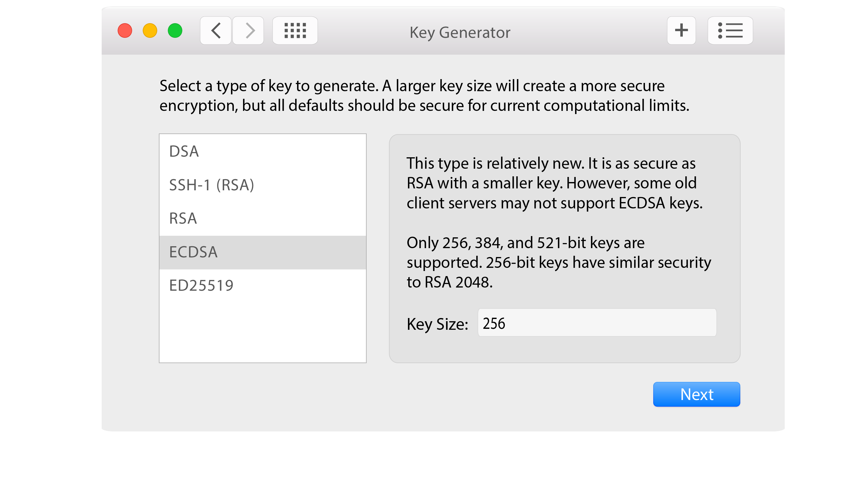Click the Key Size label
This screenshot has height=488, width=868.
point(437,324)
